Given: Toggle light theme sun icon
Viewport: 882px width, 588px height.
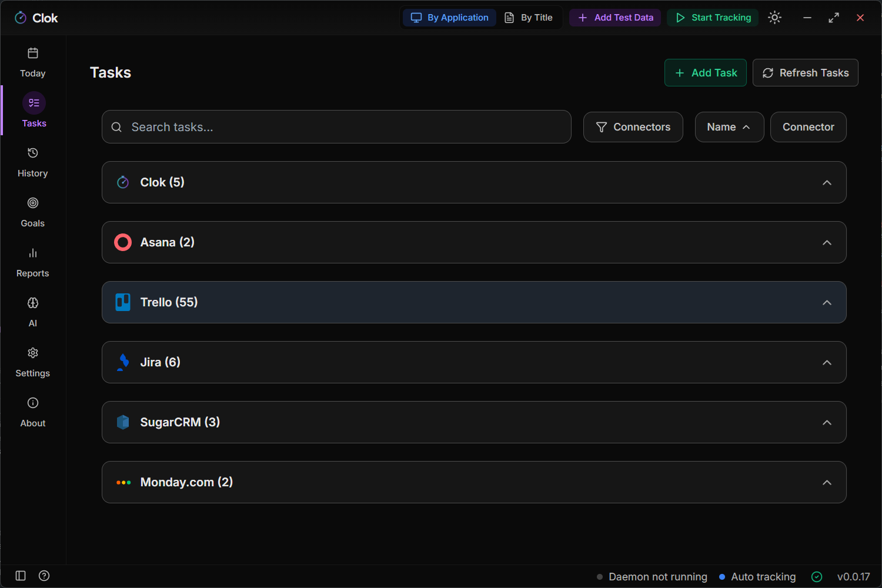Looking at the screenshot, I should pos(775,18).
